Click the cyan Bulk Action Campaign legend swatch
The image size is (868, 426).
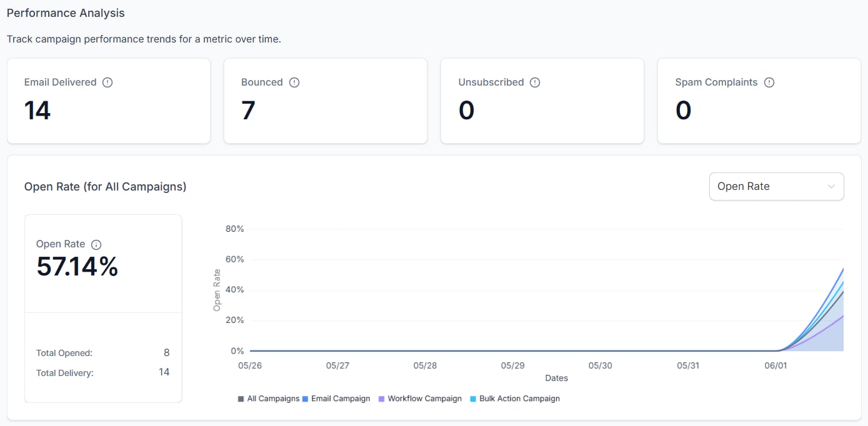pos(473,399)
